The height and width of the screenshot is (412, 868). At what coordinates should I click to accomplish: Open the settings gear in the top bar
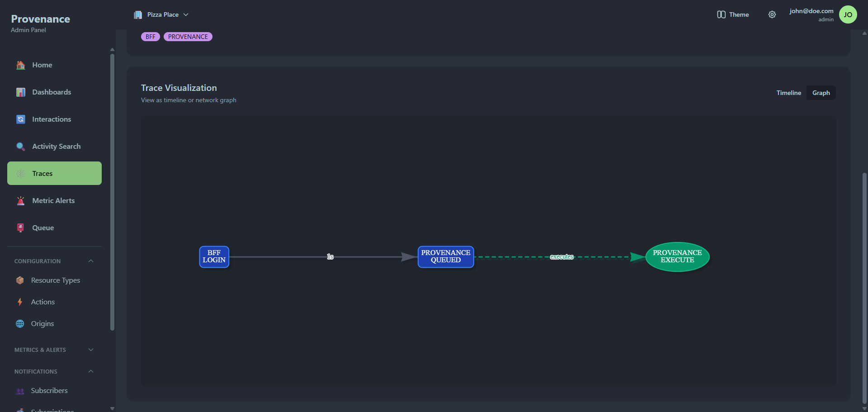point(772,14)
